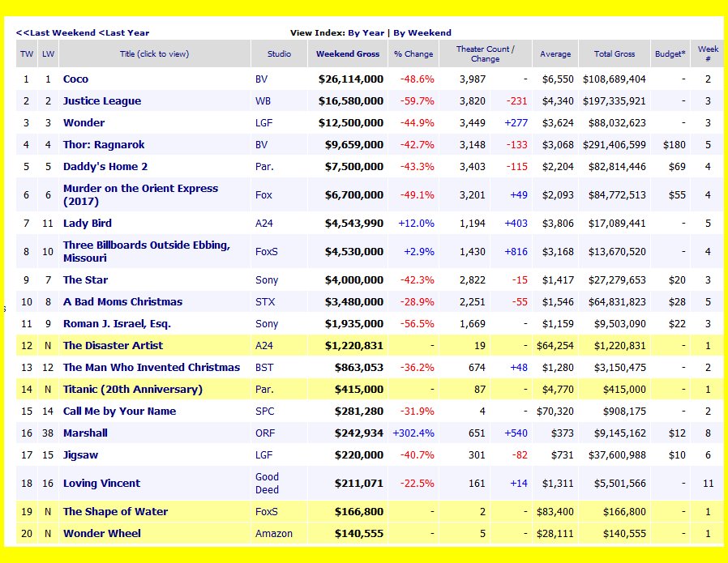This screenshot has height=563, width=728.
Task: Select the +816 theater change value
Action: pyautogui.click(x=516, y=251)
